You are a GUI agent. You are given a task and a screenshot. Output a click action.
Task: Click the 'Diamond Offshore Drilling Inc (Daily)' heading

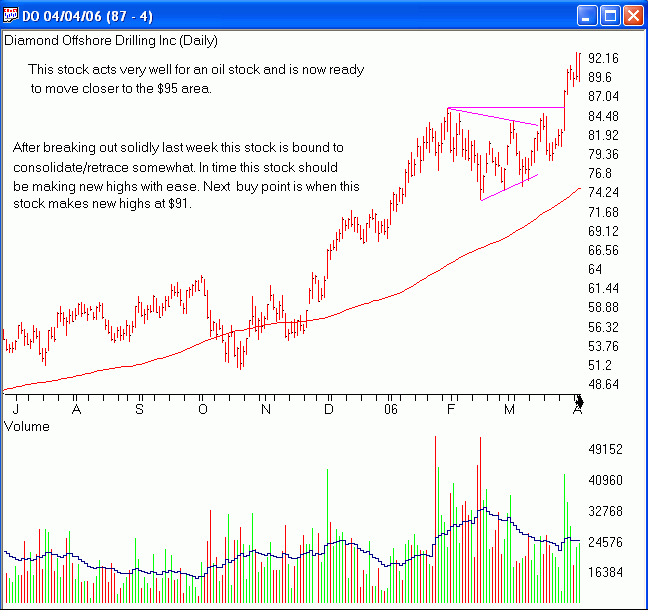pyautogui.click(x=111, y=41)
